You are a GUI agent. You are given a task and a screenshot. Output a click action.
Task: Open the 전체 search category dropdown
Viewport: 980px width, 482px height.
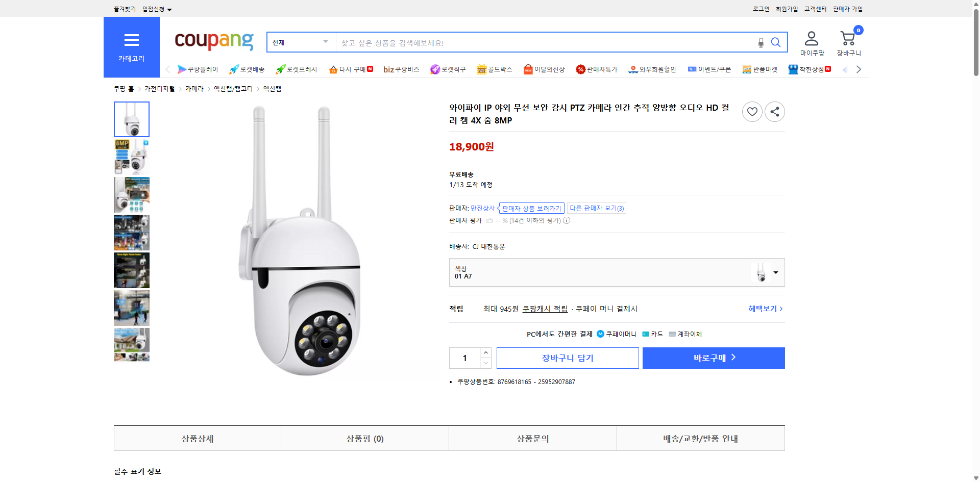300,42
